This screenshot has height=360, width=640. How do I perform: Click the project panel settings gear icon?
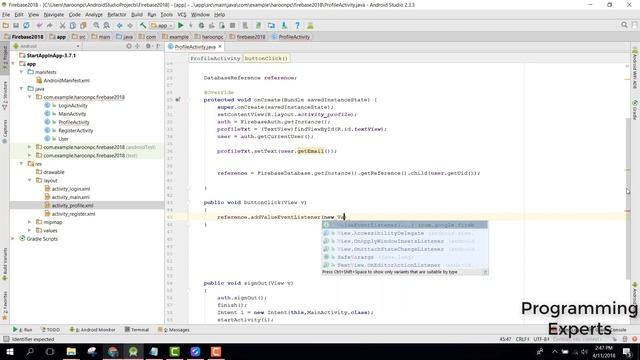148,46
